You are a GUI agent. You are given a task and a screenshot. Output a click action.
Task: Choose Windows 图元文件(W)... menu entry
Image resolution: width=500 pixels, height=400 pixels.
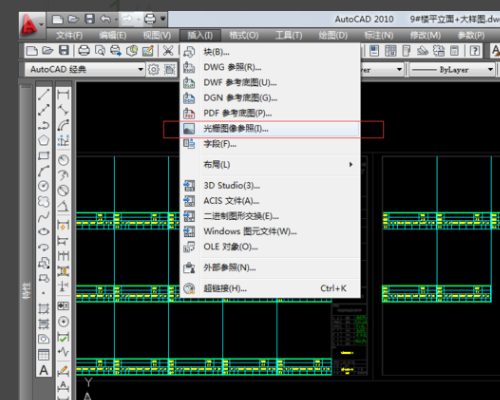[x=270, y=231]
